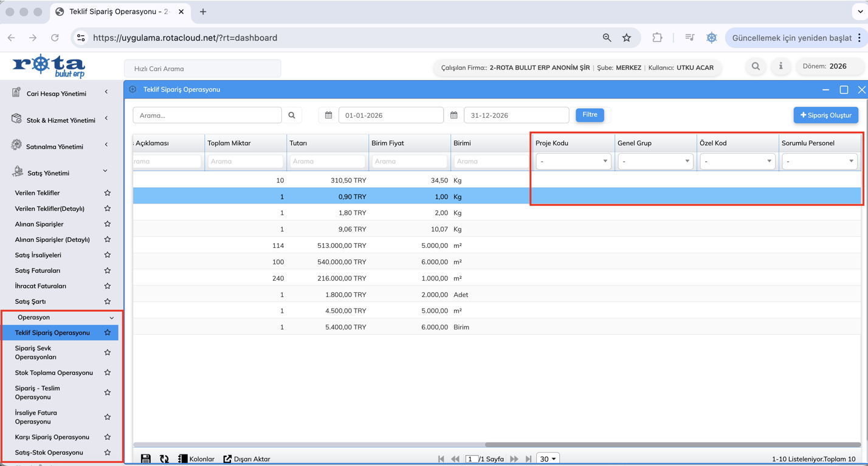Open the Kolonlar column chooser
The image size is (868, 466).
[x=196, y=459]
